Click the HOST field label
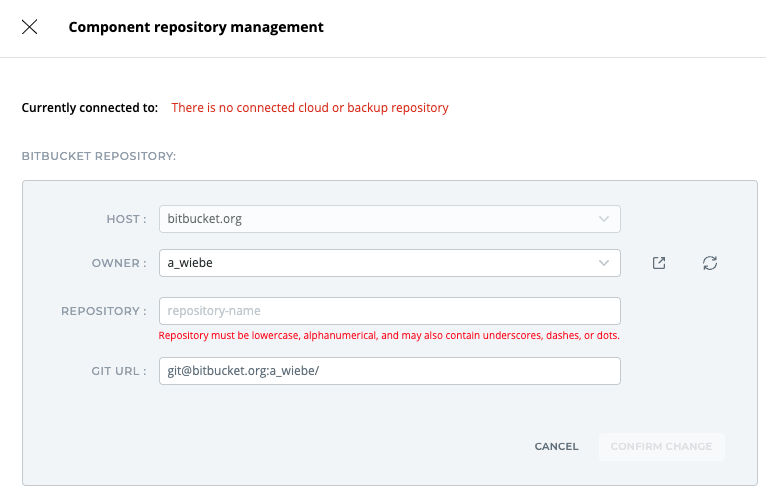This screenshot has height=493, width=766. 126,219
